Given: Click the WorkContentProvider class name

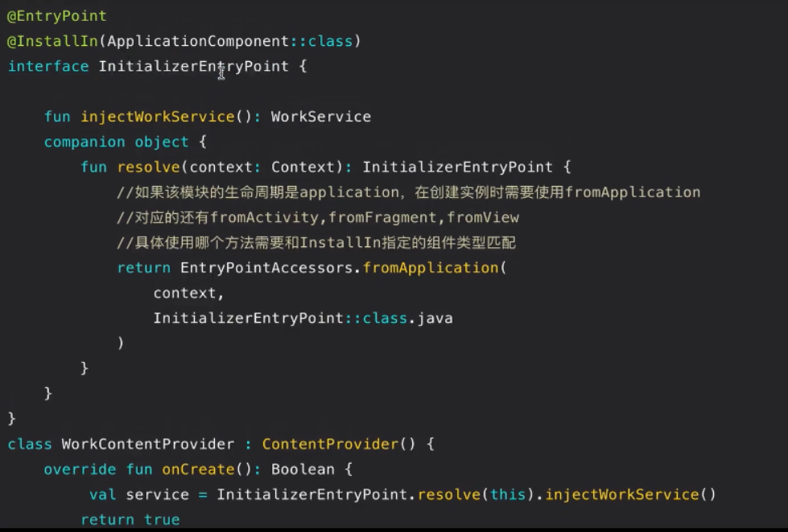Looking at the screenshot, I should (x=148, y=444).
